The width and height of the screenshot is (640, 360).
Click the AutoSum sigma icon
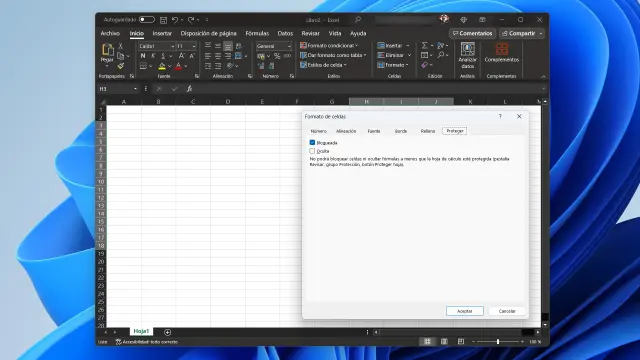pyautogui.click(x=424, y=45)
